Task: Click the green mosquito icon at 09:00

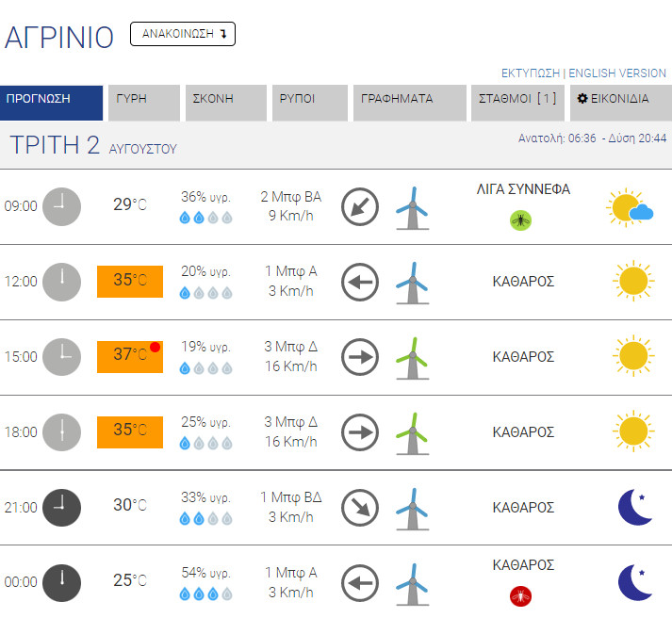Action: pos(521,220)
